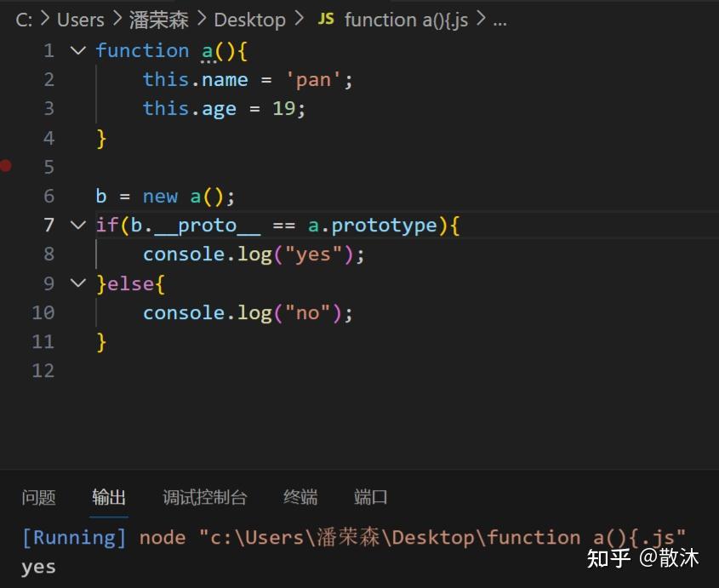Click the yes output result line
719x588 pixels.
coord(38,568)
